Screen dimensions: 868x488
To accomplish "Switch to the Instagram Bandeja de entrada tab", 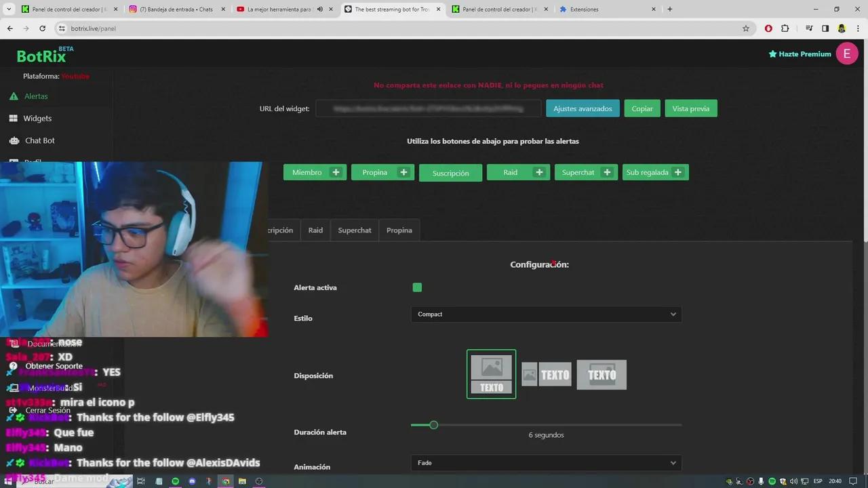I will [176, 9].
